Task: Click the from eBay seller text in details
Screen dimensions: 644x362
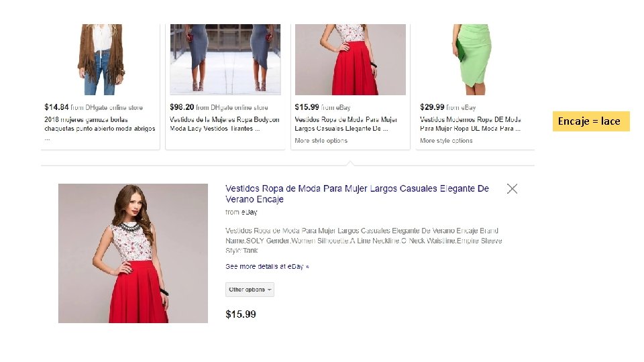Action: pyautogui.click(x=241, y=213)
